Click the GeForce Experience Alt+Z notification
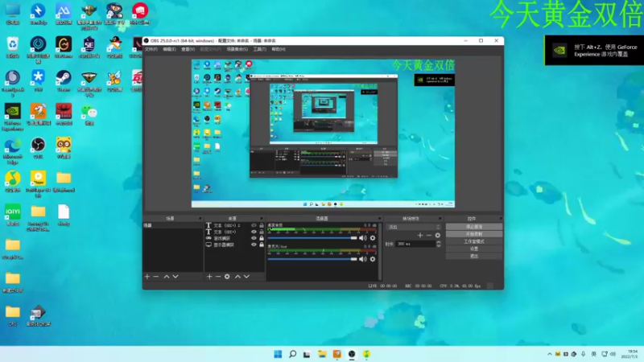This screenshot has width=644, height=362. pyautogui.click(x=594, y=50)
